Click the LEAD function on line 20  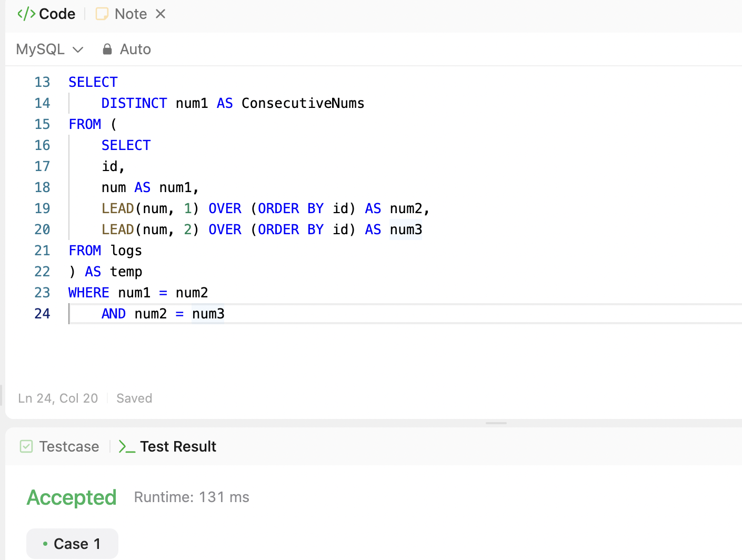[x=118, y=229]
